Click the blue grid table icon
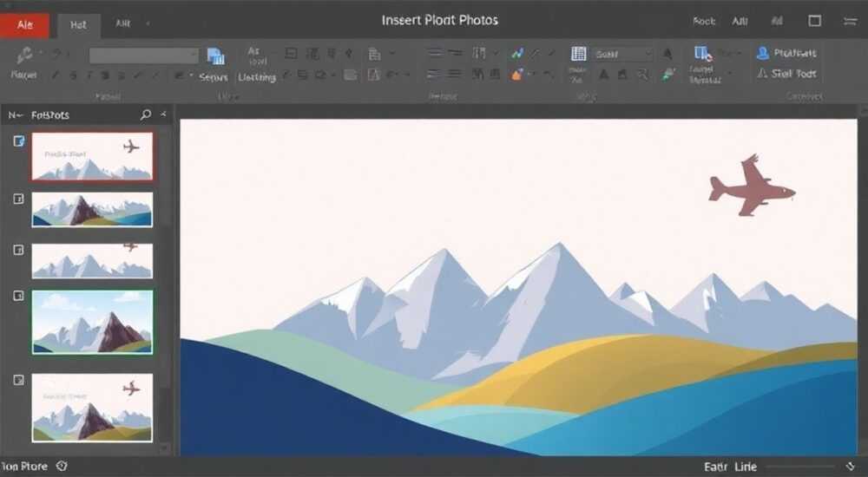The height and width of the screenshot is (477, 868). (578, 54)
